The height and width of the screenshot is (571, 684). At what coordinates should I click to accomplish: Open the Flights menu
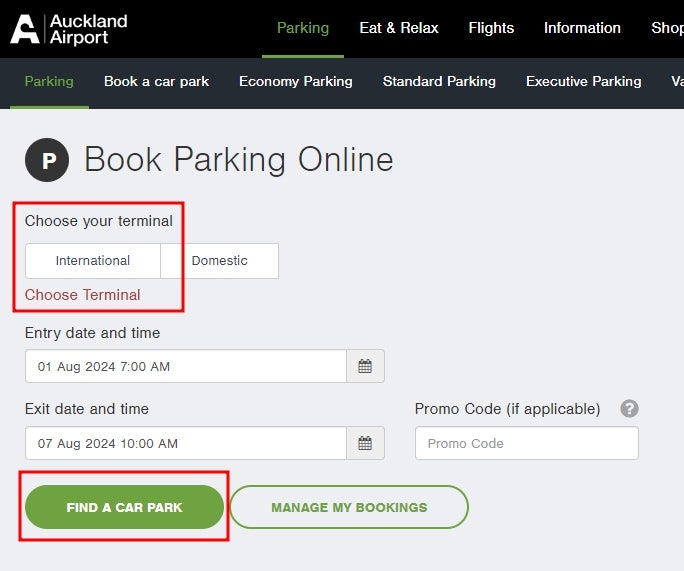click(491, 28)
